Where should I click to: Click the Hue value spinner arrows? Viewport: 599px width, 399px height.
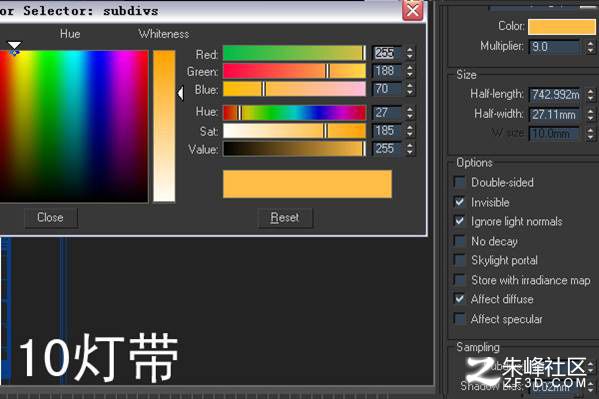410,113
